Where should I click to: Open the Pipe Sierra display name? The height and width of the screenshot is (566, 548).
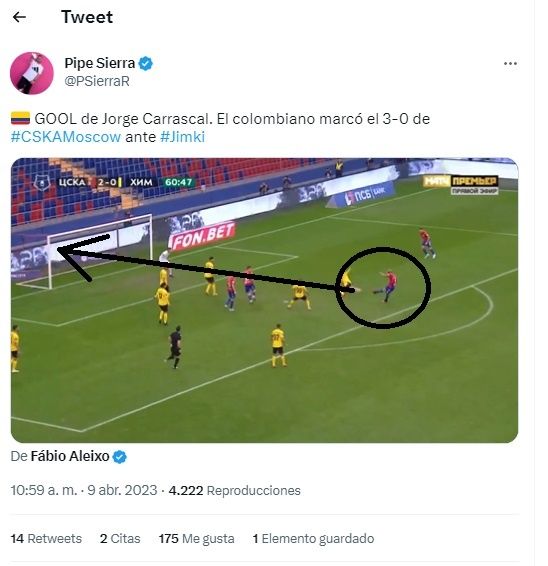coord(100,63)
